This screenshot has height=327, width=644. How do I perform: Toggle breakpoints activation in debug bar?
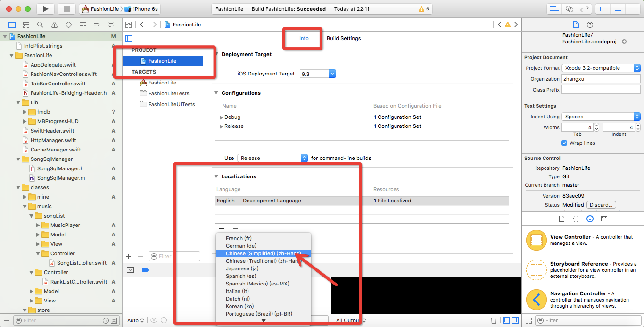tap(145, 270)
